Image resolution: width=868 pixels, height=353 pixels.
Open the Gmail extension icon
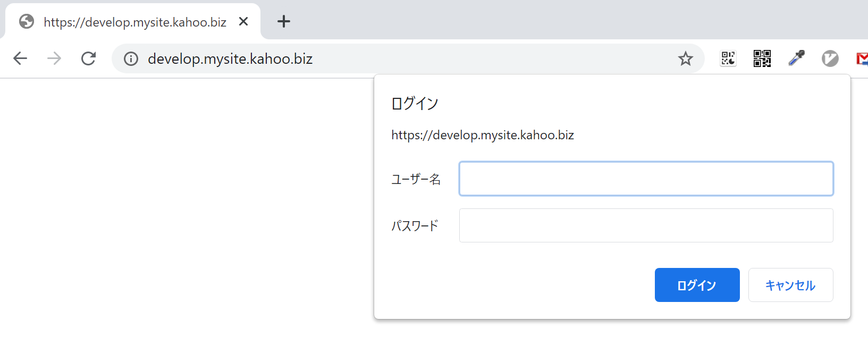862,58
